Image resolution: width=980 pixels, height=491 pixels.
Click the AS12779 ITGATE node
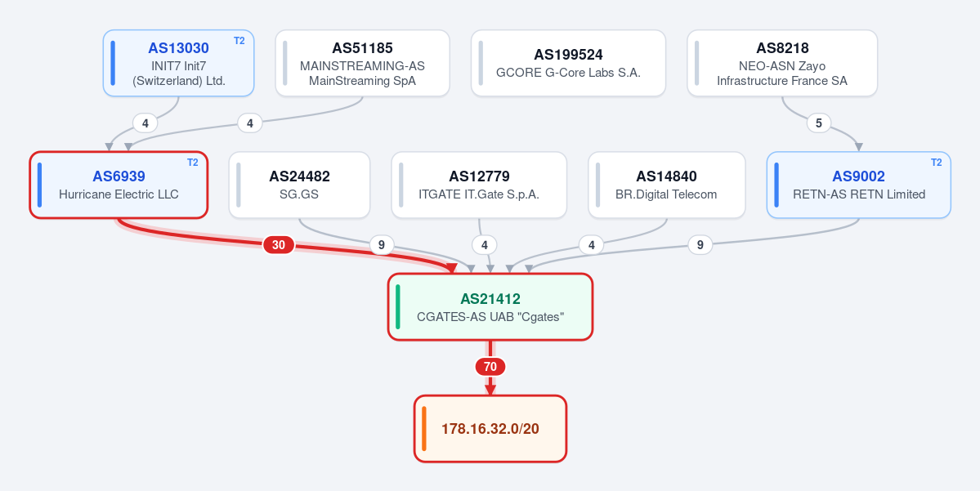click(479, 185)
